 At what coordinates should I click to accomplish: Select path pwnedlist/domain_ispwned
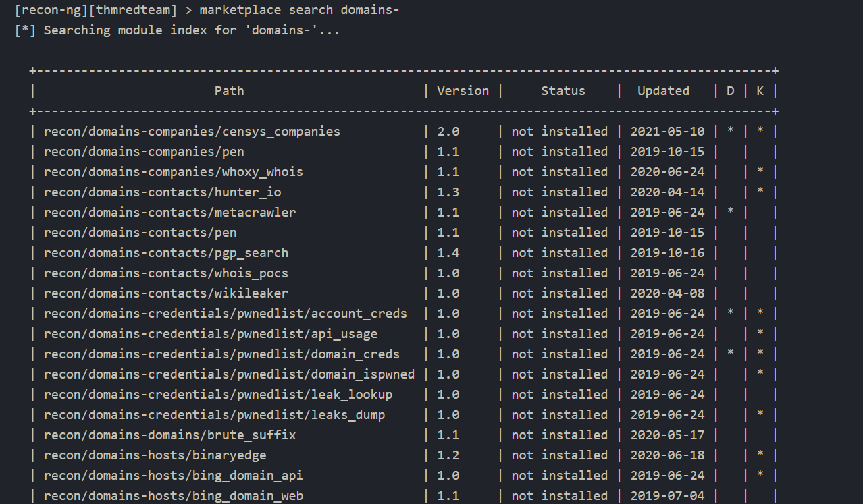[x=229, y=374]
